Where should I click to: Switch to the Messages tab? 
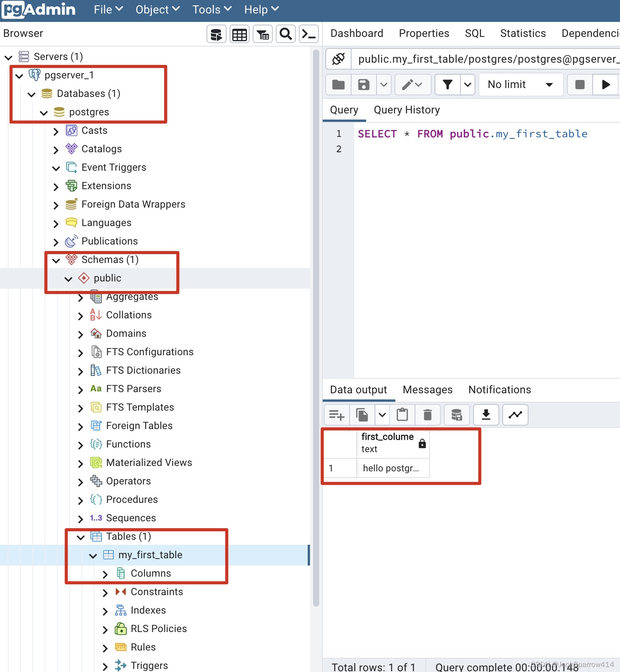point(428,390)
